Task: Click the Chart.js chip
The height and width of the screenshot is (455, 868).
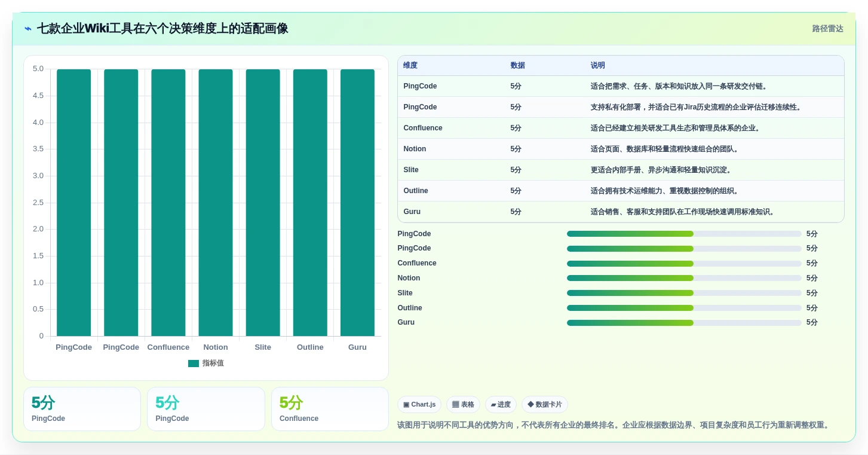Action: (x=419, y=405)
